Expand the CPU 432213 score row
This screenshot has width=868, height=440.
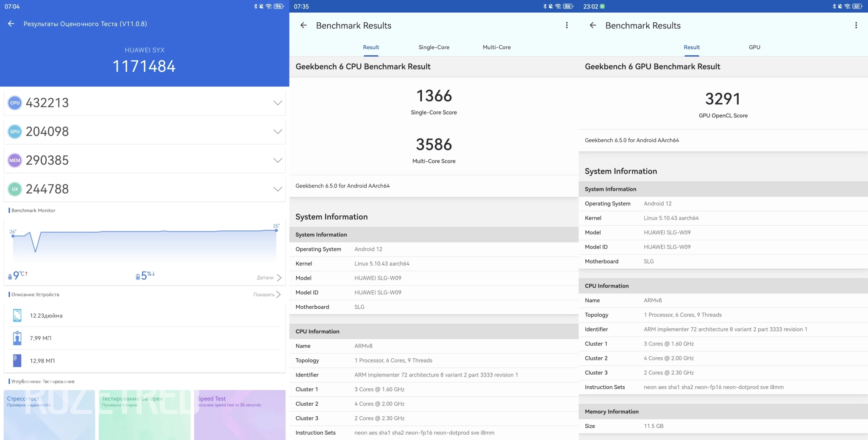pos(278,103)
